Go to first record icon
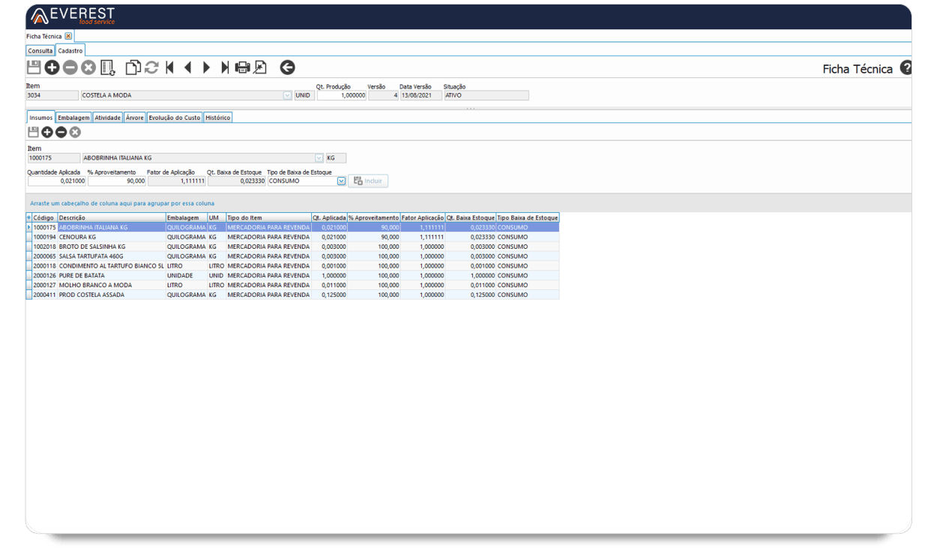This screenshot has width=937, height=560. point(170,67)
